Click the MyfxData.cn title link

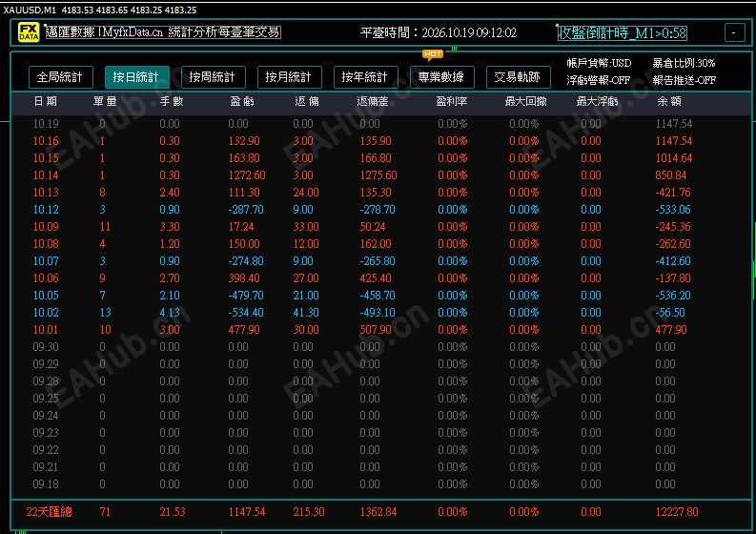[163, 32]
